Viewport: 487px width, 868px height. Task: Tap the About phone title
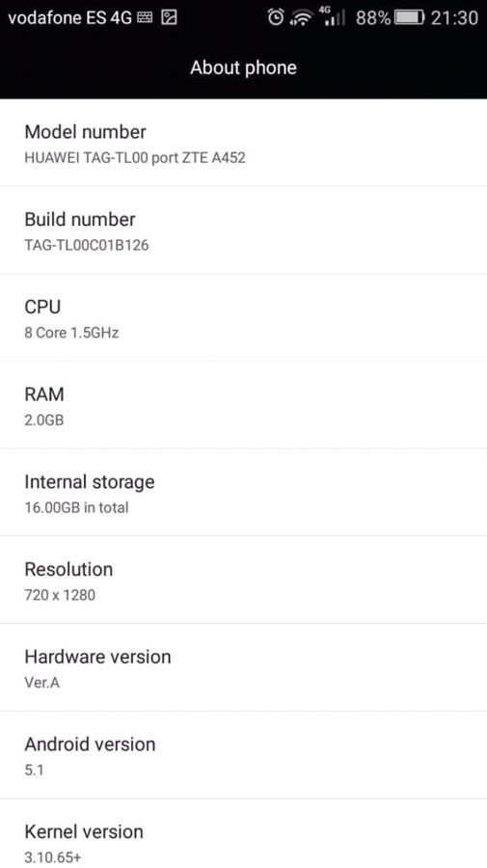pos(243,68)
